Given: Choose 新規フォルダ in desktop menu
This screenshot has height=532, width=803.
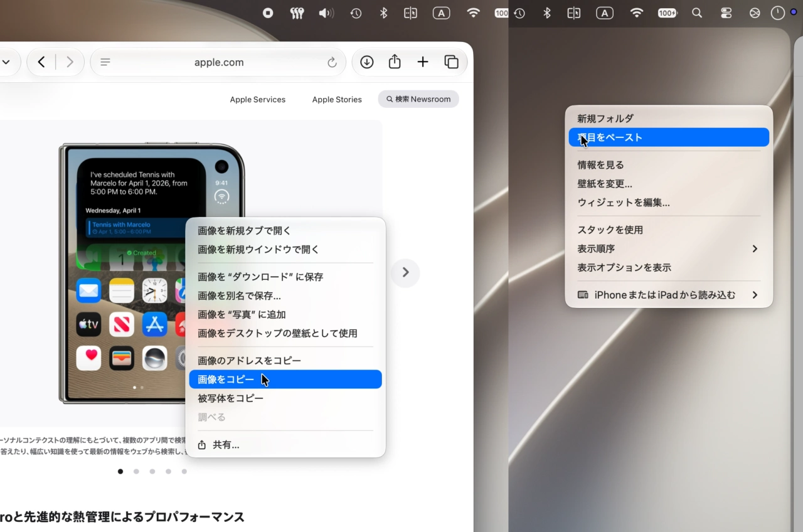Looking at the screenshot, I should (x=669, y=118).
